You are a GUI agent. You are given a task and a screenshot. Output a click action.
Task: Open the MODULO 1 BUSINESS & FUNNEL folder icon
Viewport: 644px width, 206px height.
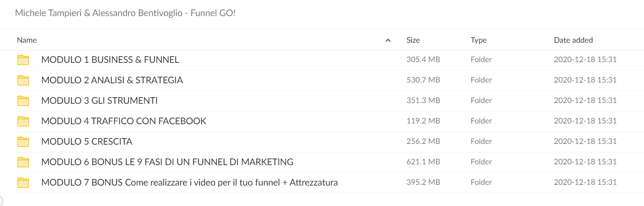click(23, 60)
